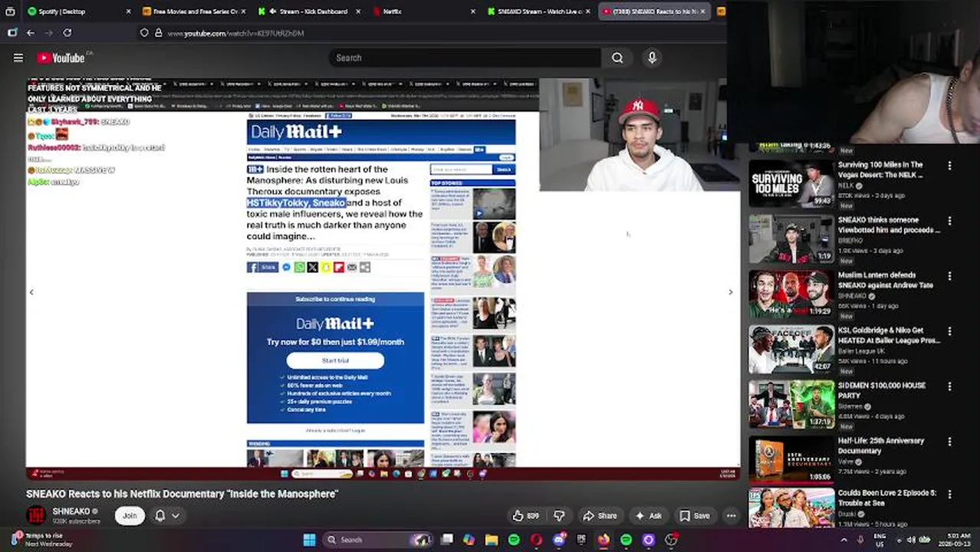Join the SHNEAKO channel membership
980x552 pixels.
[x=130, y=515]
